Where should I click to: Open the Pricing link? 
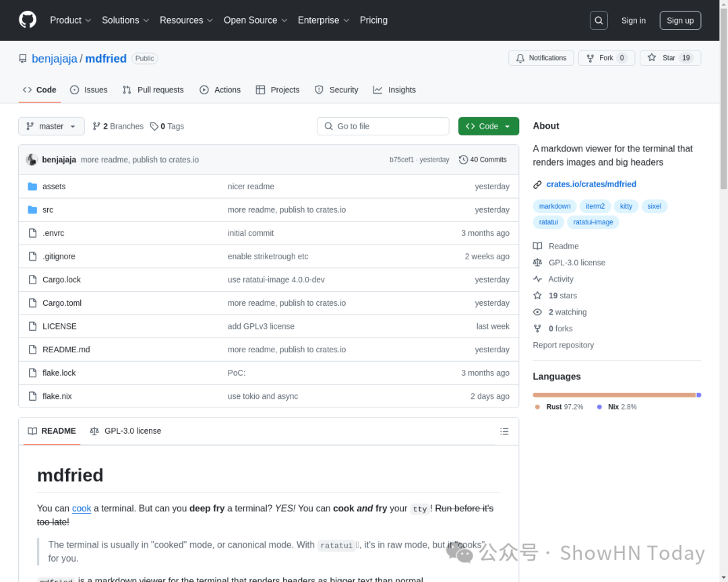click(373, 20)
